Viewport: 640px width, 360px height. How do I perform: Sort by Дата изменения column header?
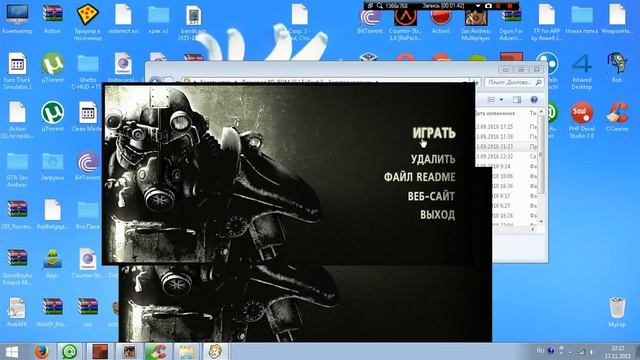tap(495, 113)
